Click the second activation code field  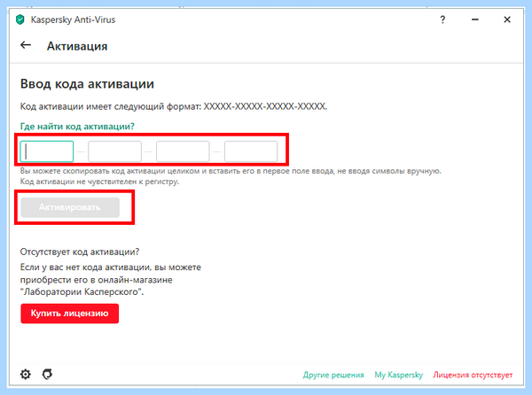click(114, 151)
